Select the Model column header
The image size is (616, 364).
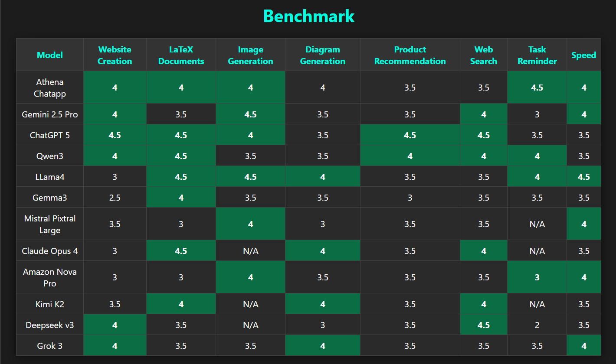pos(50,55)
